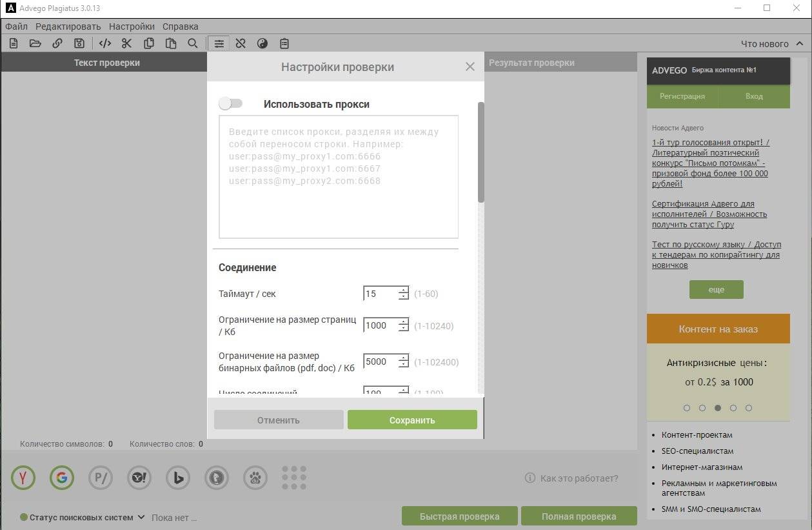The width and height of the screenshot is (812, 530).
Task: Click the clipboard list toolbar icon
Action: pos(284,43)
